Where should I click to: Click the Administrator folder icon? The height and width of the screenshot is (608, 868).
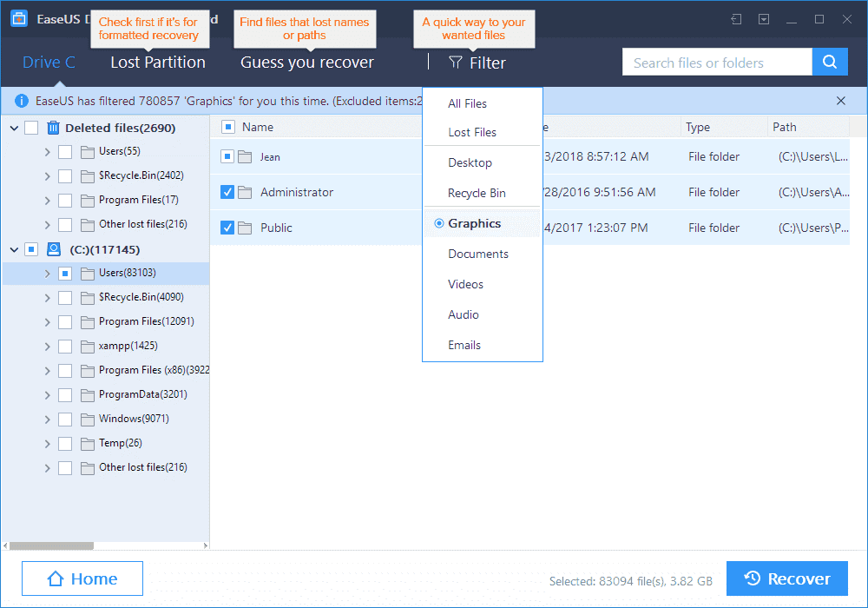(245, 193)
